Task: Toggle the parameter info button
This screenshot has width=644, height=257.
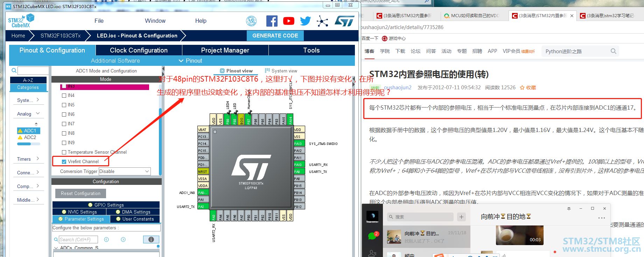Action: [151, 239]
